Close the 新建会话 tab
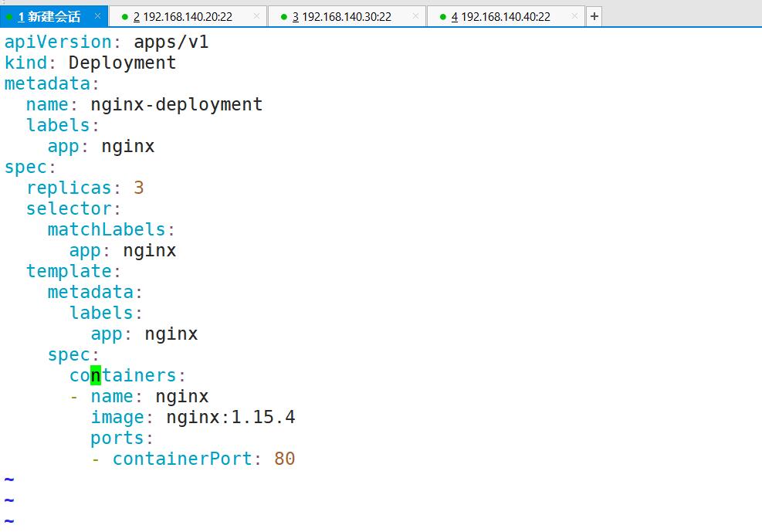The width and height of the screenshot is (762, 532). (x=97, y=14)
